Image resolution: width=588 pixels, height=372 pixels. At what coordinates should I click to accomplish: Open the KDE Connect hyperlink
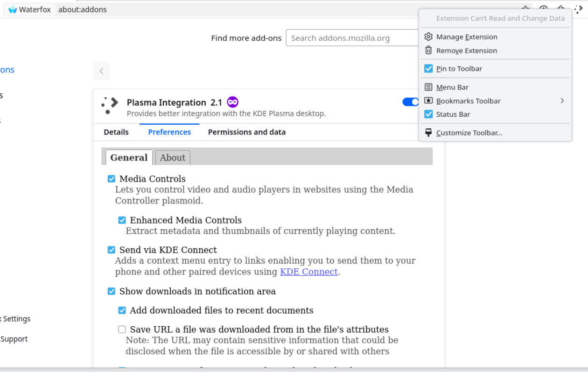click(x=309, y=272)
